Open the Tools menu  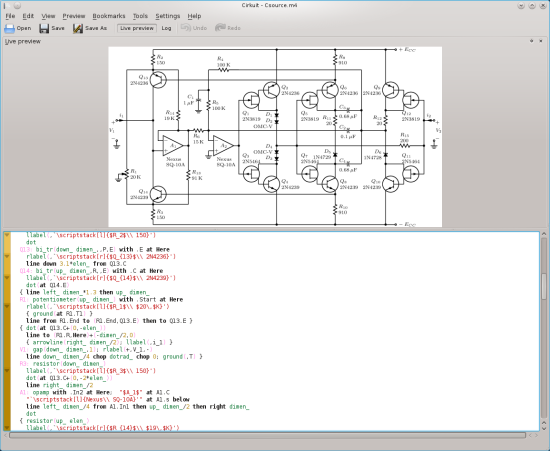[x=140, y=16]
